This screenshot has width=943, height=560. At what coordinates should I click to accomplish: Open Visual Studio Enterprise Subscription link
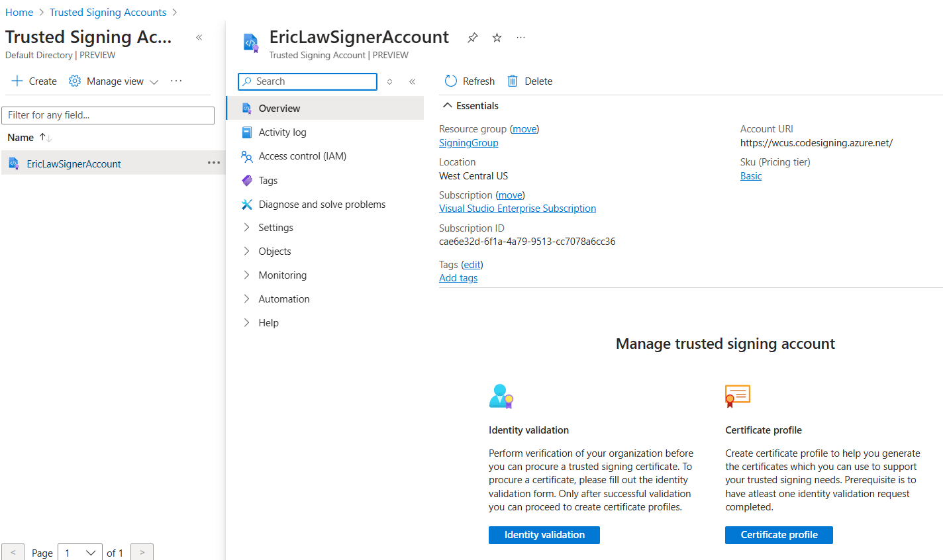[x=517, y=209]
